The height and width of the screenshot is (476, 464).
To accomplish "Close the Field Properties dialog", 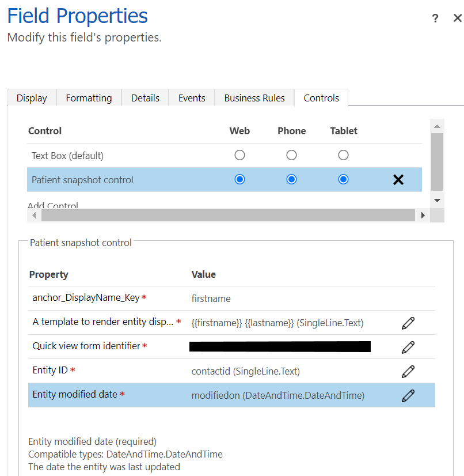I will tap(457, 18).
